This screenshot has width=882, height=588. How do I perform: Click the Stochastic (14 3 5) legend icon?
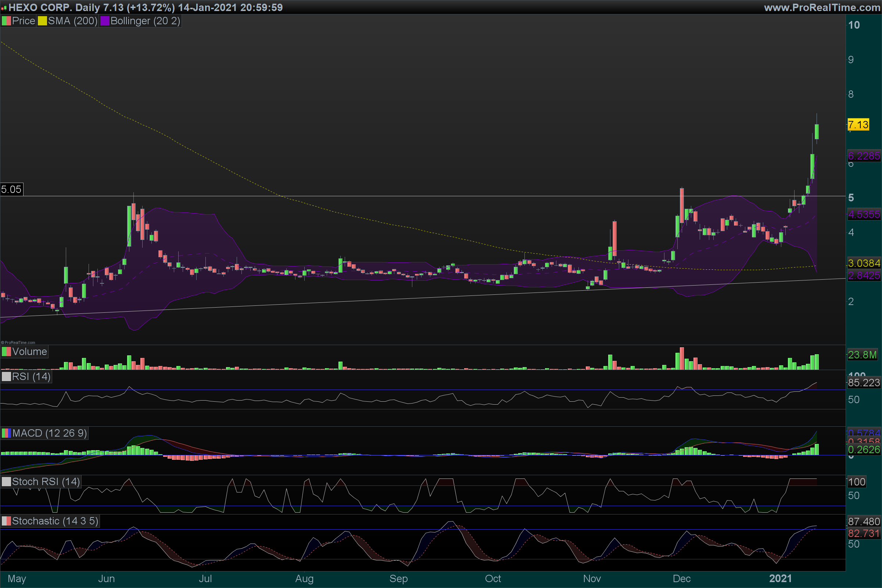(6, 521)
